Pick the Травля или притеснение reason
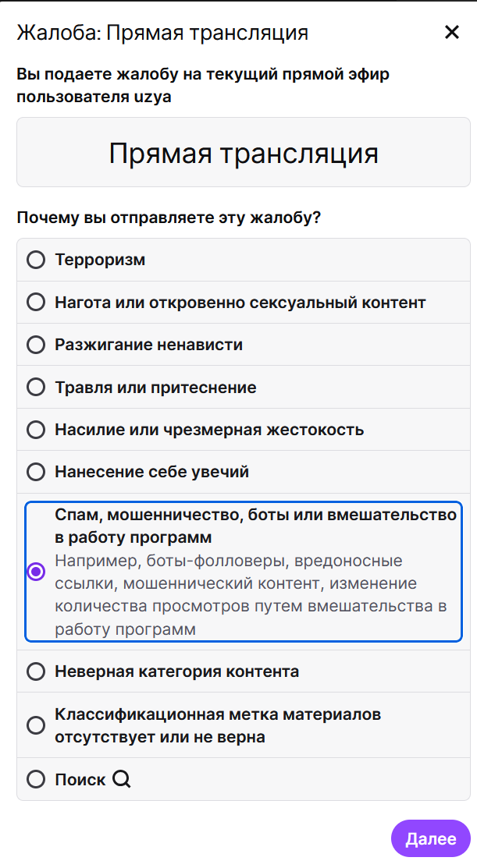The width and height of the screenshot is (477, 868). coord(36,387)
